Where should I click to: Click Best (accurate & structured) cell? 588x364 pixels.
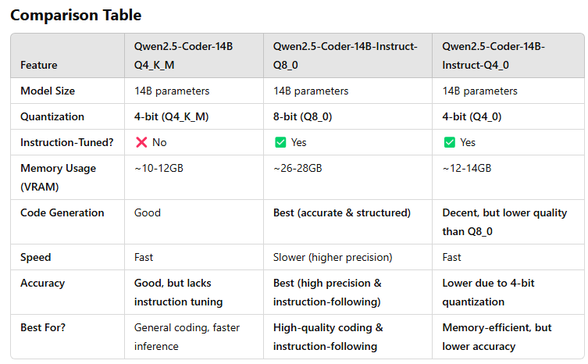coord(341,212)
